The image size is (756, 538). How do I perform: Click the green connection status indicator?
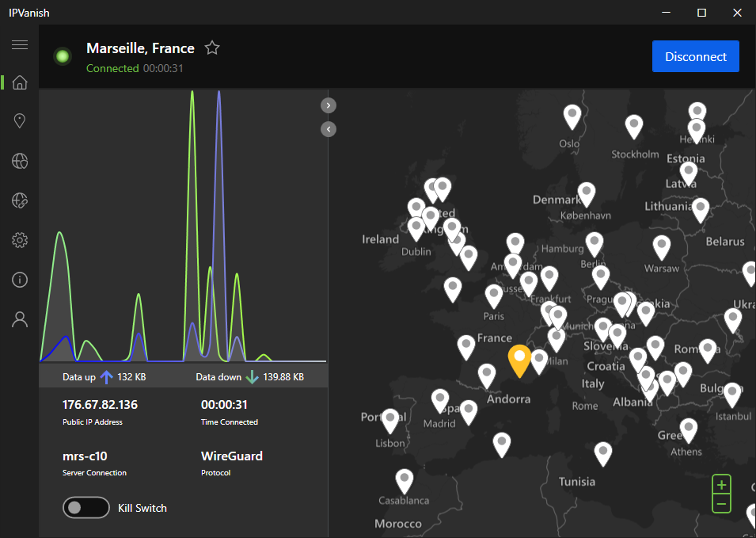coord(63,56)
